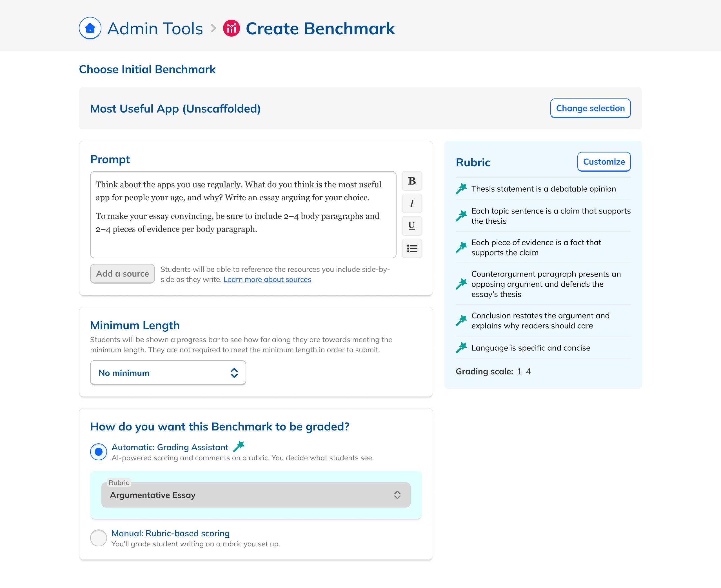
Task: Click the red Create Benchmark icon
Action: point(231,28)
